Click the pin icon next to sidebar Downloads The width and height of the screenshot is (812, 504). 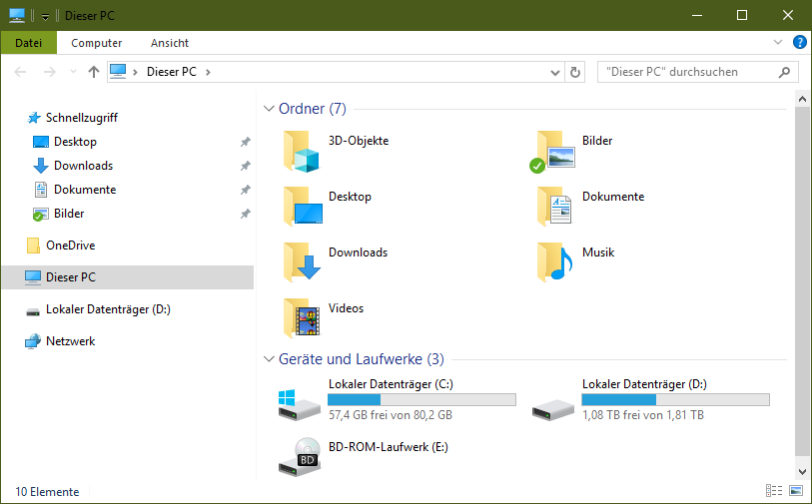pos(246,166)
